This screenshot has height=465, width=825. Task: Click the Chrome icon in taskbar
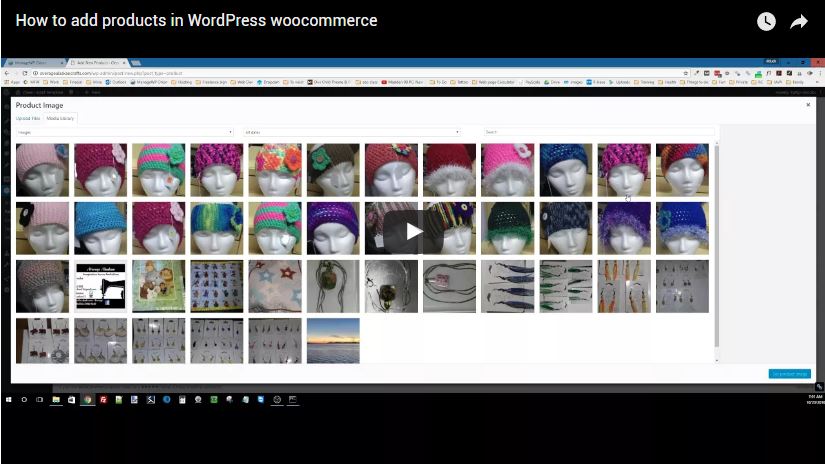(87, 400)
